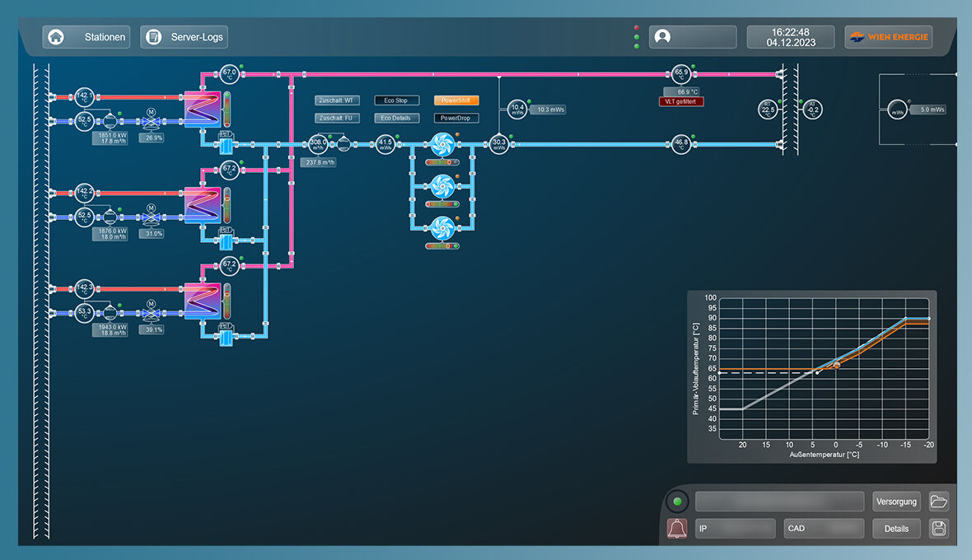Open the folder icon in bottom panel
Image resolution: width=972 pixels, height=560 pixels.
point(938,501)
